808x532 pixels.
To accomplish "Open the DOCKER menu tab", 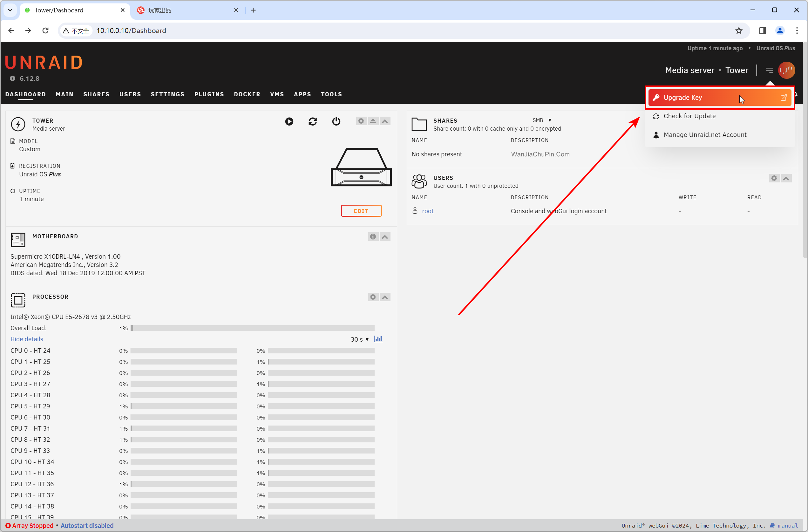I will 247,94.
